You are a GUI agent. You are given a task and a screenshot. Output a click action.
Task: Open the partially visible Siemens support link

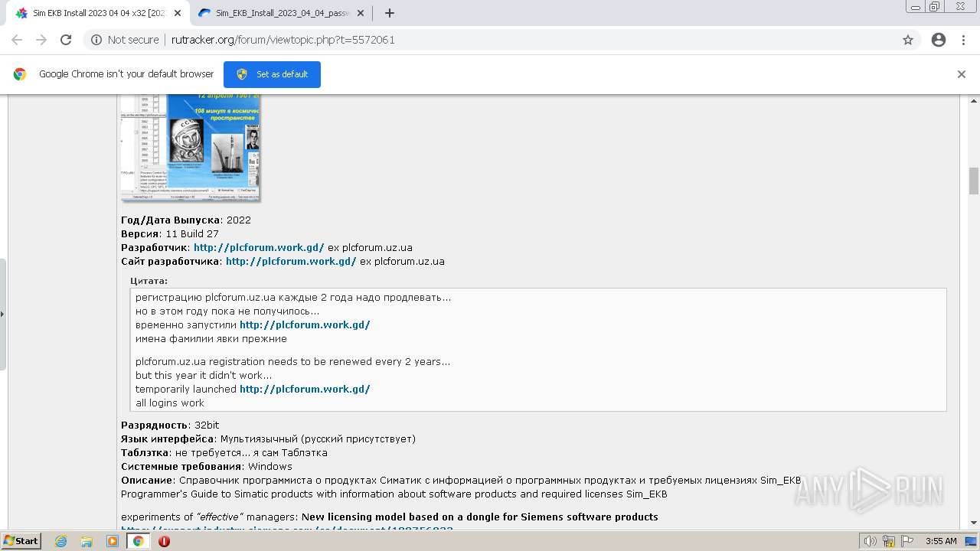click(287, 530)
